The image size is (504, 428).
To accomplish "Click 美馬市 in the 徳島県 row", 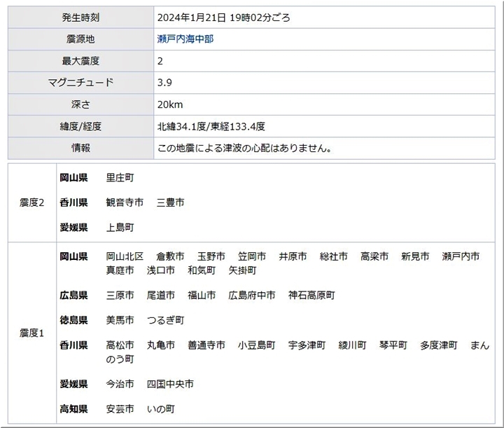I will [120, 320].
